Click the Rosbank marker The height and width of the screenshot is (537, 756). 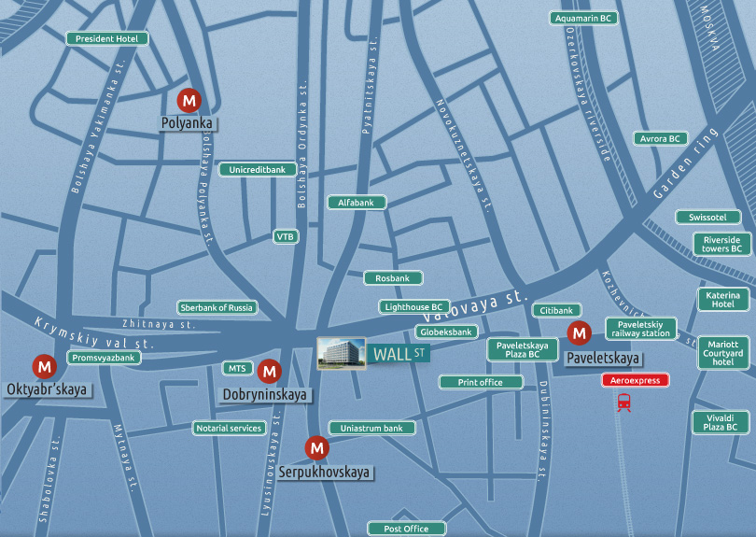393,278
